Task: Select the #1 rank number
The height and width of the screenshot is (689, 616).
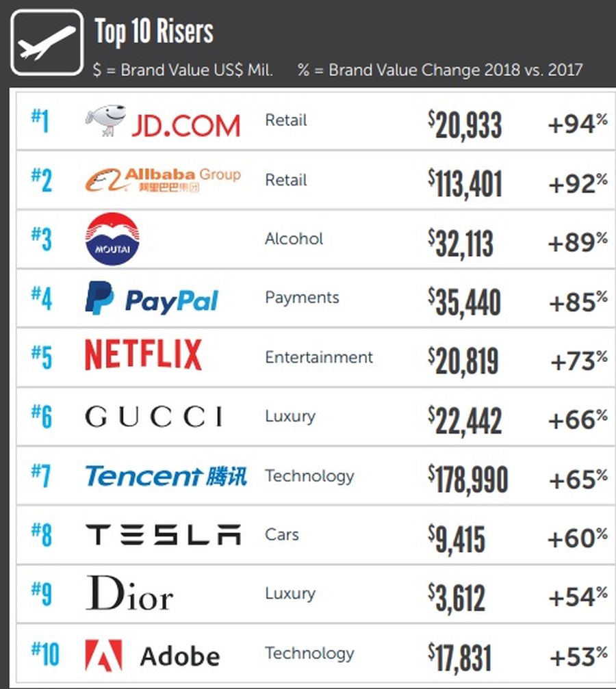Action: 40,121
